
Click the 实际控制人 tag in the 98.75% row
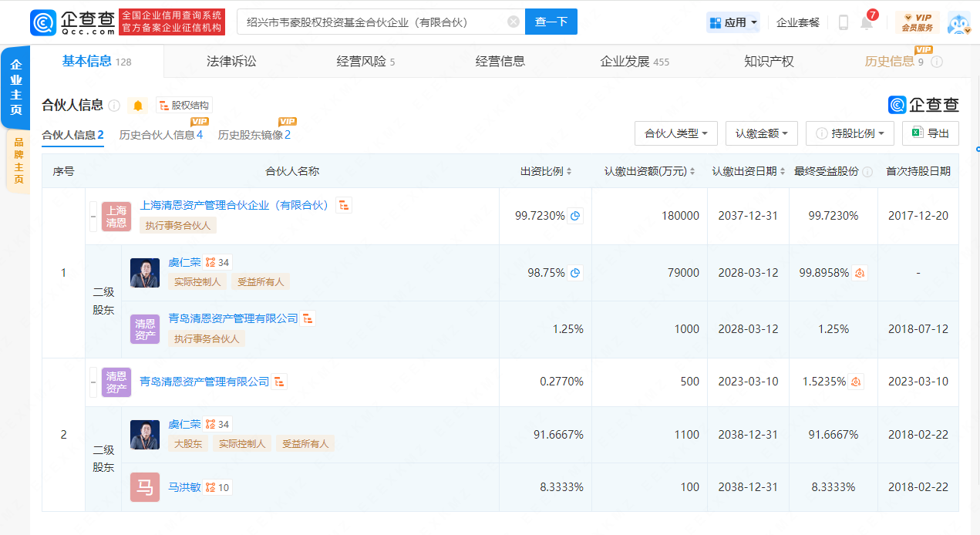[197, 282]
